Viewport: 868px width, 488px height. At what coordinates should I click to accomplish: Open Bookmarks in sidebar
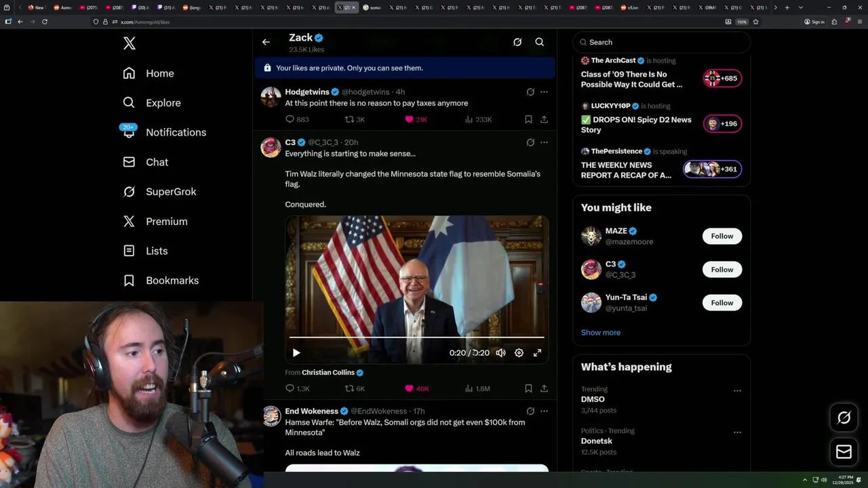pos(161,281)
